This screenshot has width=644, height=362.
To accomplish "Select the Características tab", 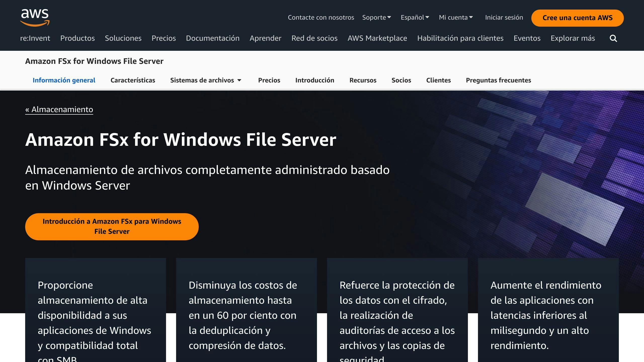I will click(133, 80).
